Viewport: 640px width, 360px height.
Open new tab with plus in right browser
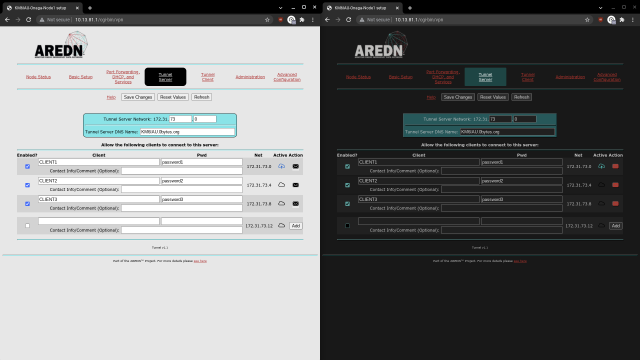[410, 8]
